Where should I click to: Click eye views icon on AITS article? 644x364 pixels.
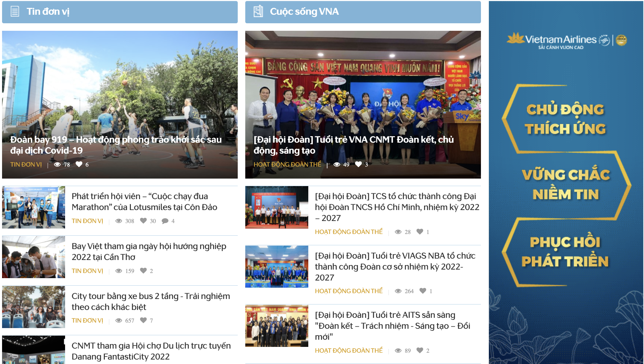click(398, 351)
